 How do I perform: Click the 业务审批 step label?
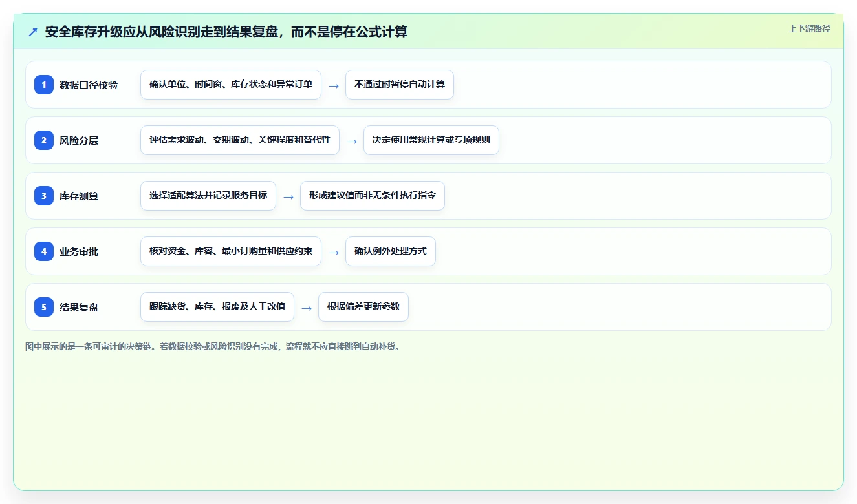[x=79, y=251]
